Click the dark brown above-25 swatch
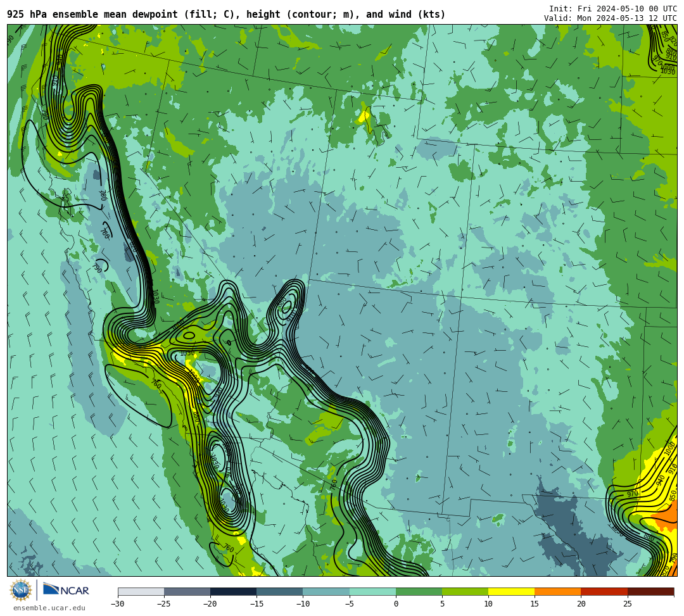Viewport: 684px width, 616px height. 651,591
